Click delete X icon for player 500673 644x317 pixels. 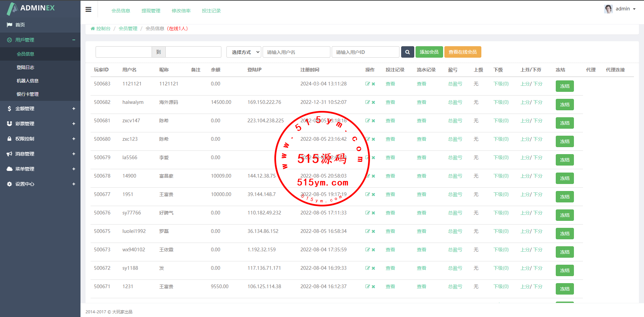[x=373, y=250]
